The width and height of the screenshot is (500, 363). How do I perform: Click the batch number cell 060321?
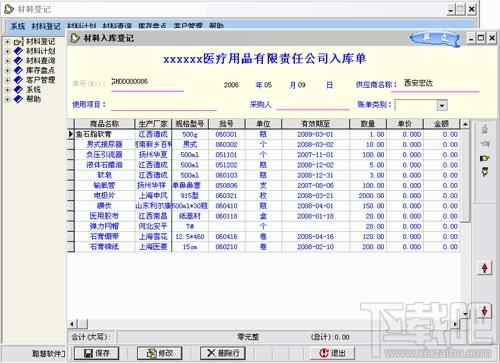227,196
